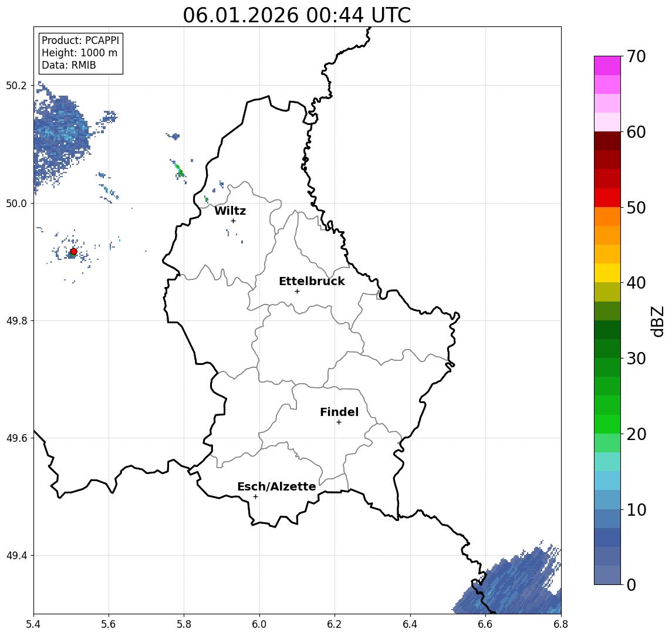Screen dimensions: 672x636
Task: Click the Wiltz station cross marker
Action: (x=233, y=221)
